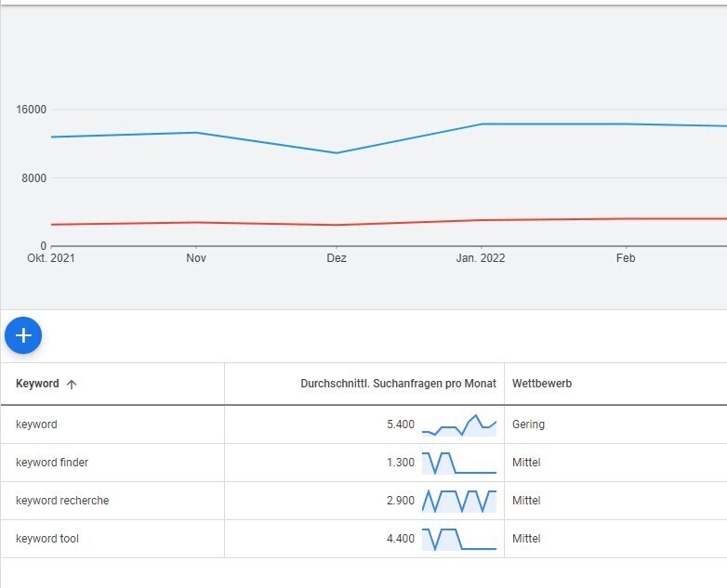Open the trend sparkline for keyword
Image resolution: width=727 pixels, height=588 pixels.
click(x=459, y=425)
